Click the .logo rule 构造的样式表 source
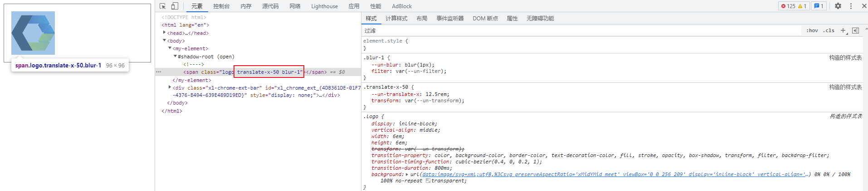 [845, 116]
